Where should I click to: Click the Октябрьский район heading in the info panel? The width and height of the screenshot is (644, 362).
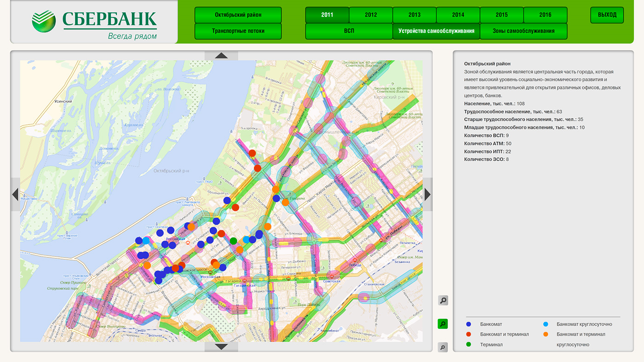pos(487,64)
